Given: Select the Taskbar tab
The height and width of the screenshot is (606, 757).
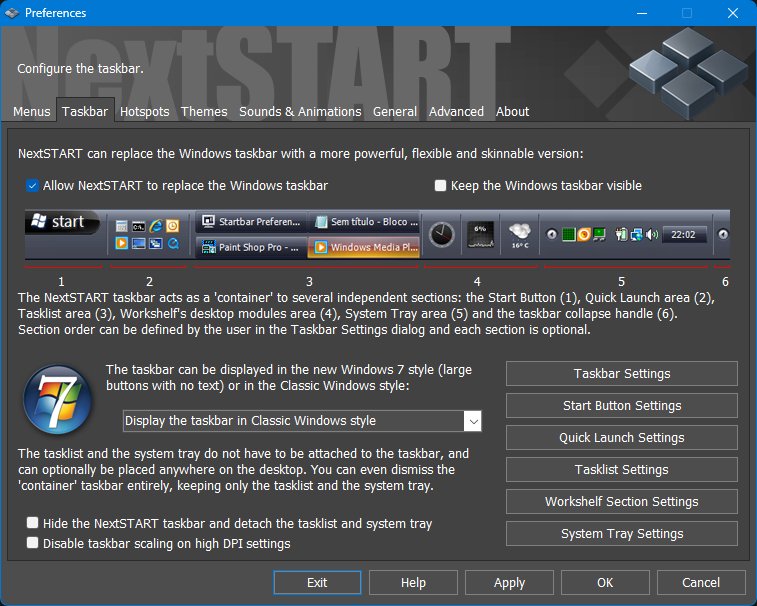Looking at the screenshot, I should (85, 112).
